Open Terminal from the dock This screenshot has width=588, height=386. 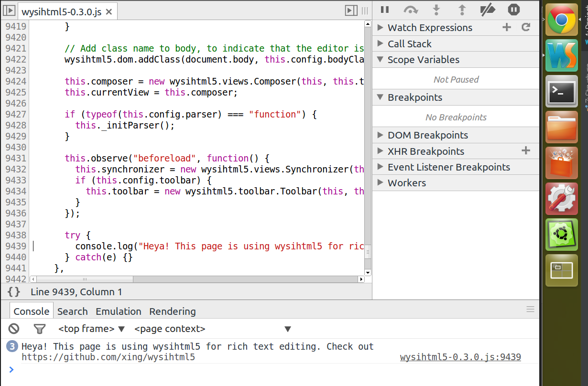(562, 91)
